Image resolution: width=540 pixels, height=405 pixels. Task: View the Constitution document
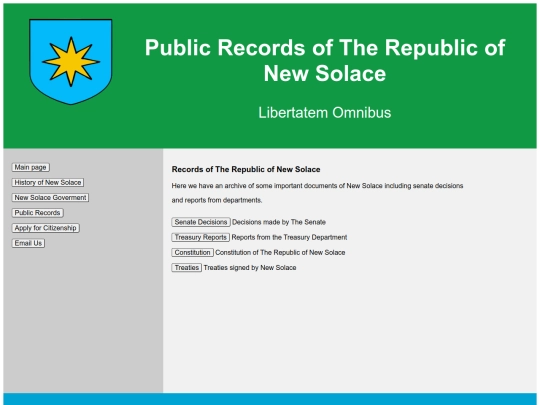click(x=193, y=252)
